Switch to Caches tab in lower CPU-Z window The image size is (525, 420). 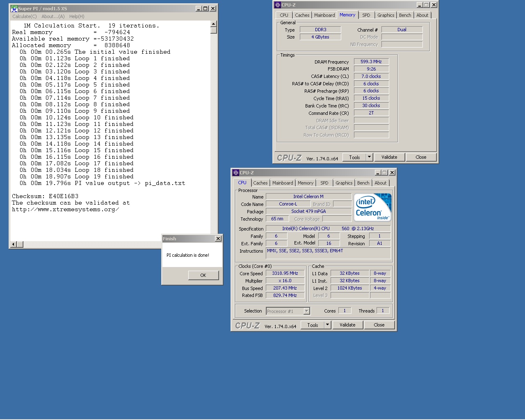click(x=260, y=183)
